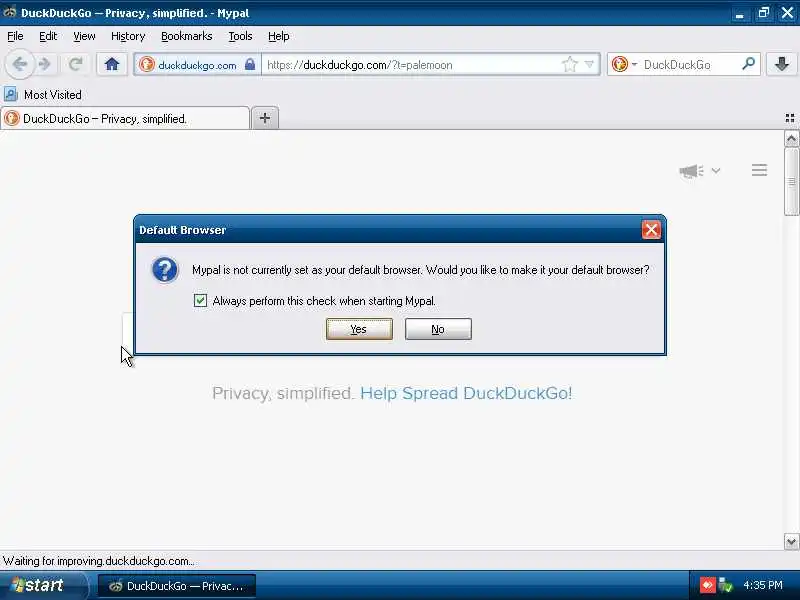The height and width of the screenshot is (600, 800).
Task: Click Yes to set default browser
Action: (359, 329)
